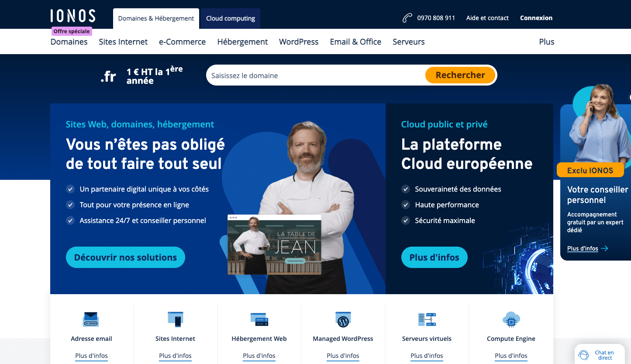
Task: Click the Découvrir nos solutions button
Action: [125, 258]
